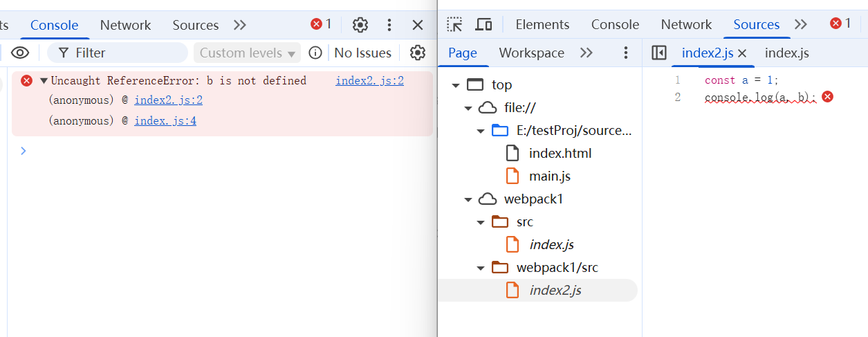Open the left DevTools settings gear
868x337 pixels.
click(360, 25)
